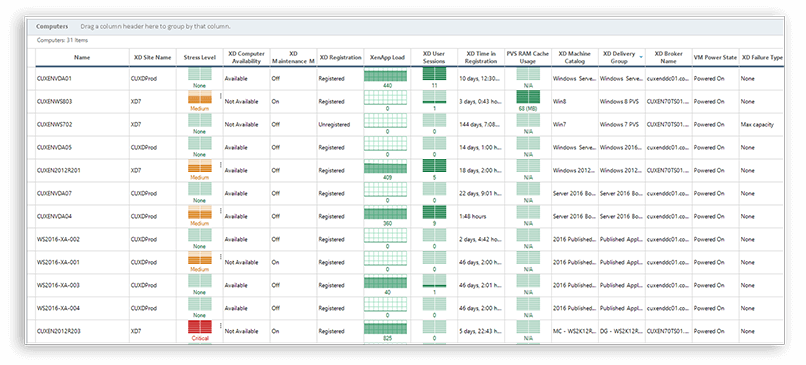Open the XD Delivery Group column filter arrow

[x=641, y=58]
